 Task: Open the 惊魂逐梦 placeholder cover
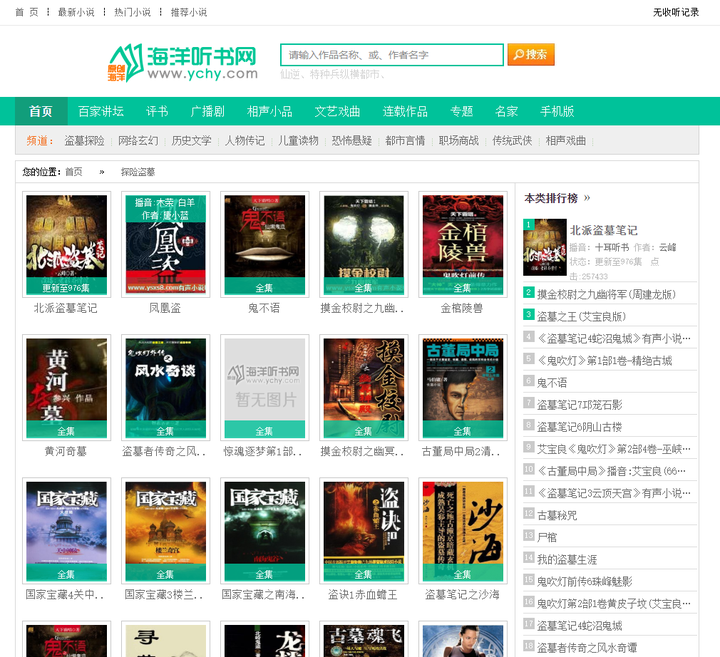point(265,388)
